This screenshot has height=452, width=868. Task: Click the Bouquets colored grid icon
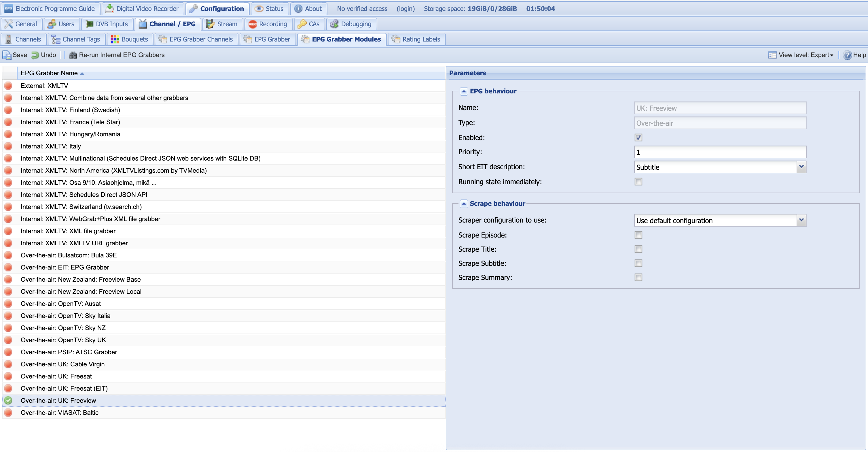click(115, 39)
